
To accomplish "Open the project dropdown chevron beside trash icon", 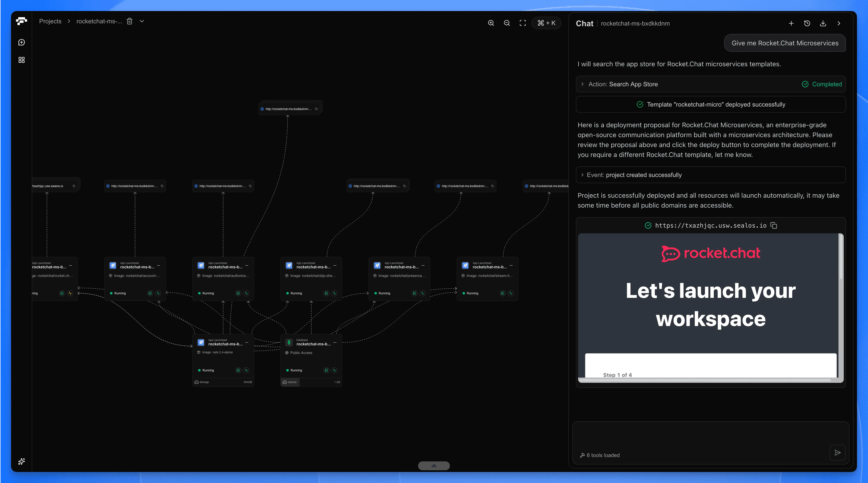I will click(x=142, y=21).
